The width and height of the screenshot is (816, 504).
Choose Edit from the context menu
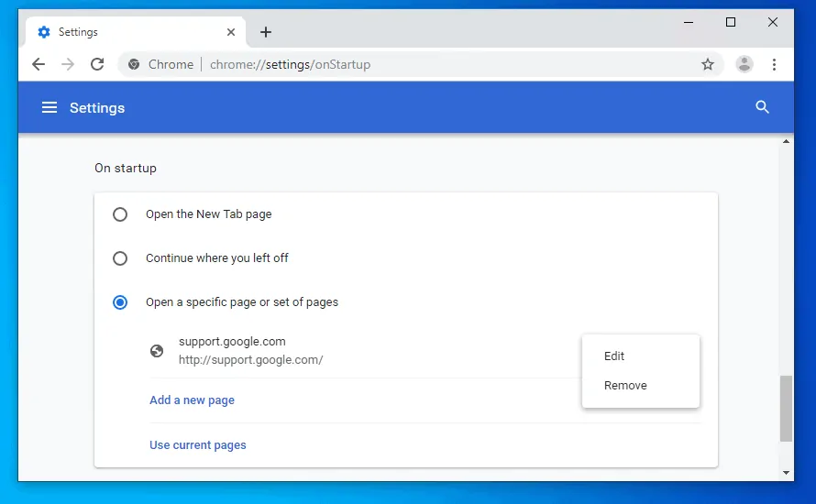pos(614,356)
